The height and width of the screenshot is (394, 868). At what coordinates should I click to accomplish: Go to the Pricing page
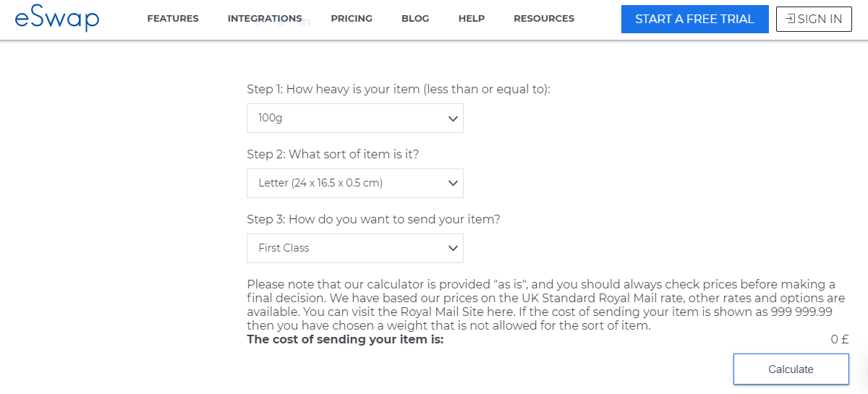click(x=352, y=19)
